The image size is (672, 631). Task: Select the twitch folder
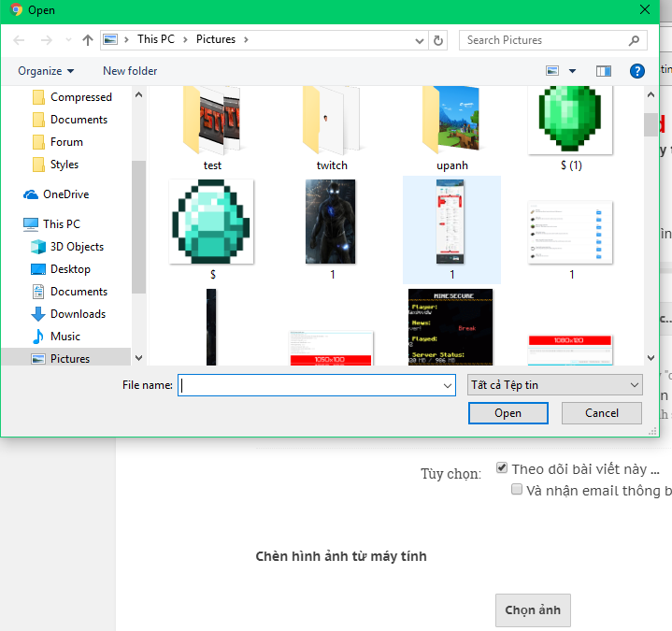pyautogui.click(x=332, y=129)
